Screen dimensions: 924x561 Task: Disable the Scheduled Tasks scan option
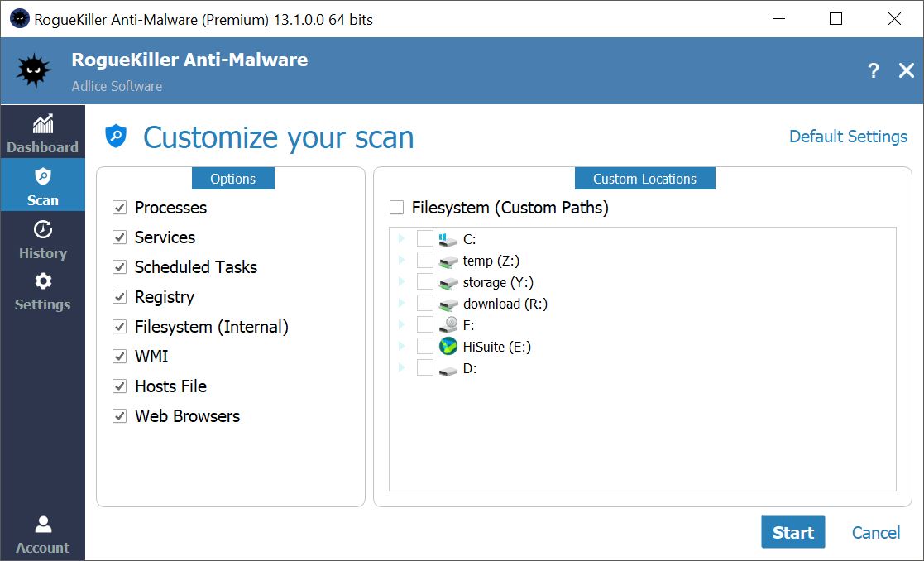pos(120,267)
